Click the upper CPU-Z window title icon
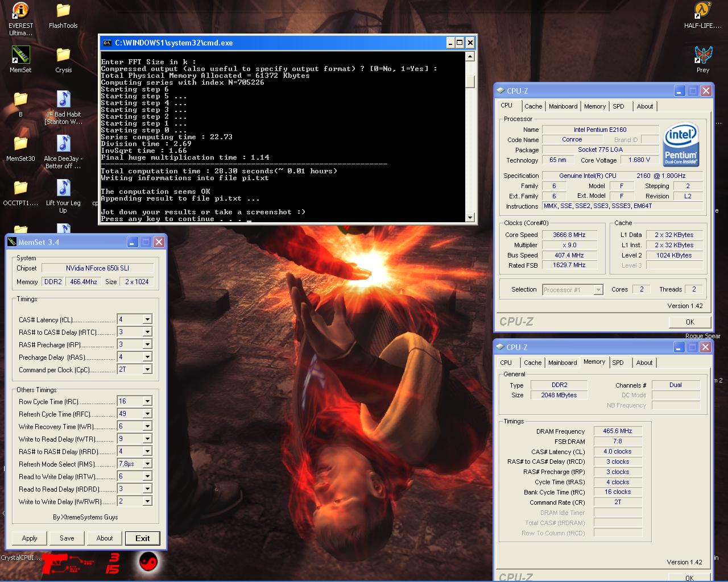 point(500,91)
